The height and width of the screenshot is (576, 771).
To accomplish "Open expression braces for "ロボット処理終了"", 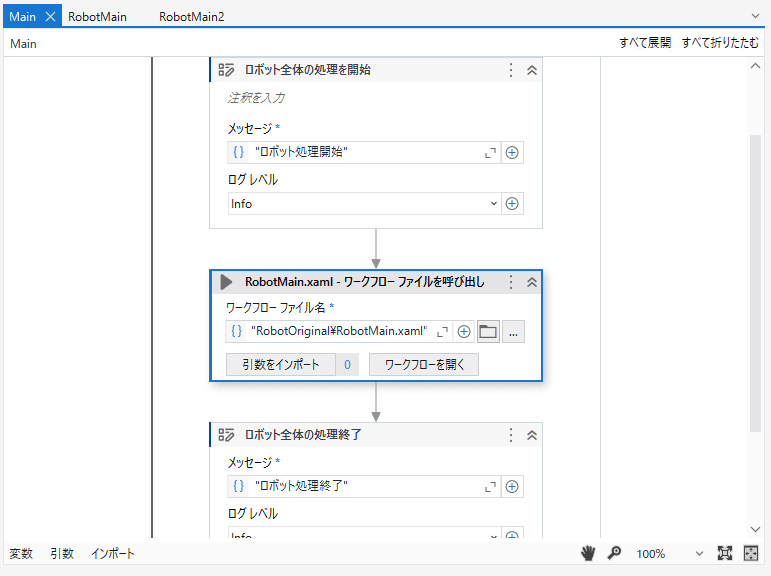I will click(238, 486).
